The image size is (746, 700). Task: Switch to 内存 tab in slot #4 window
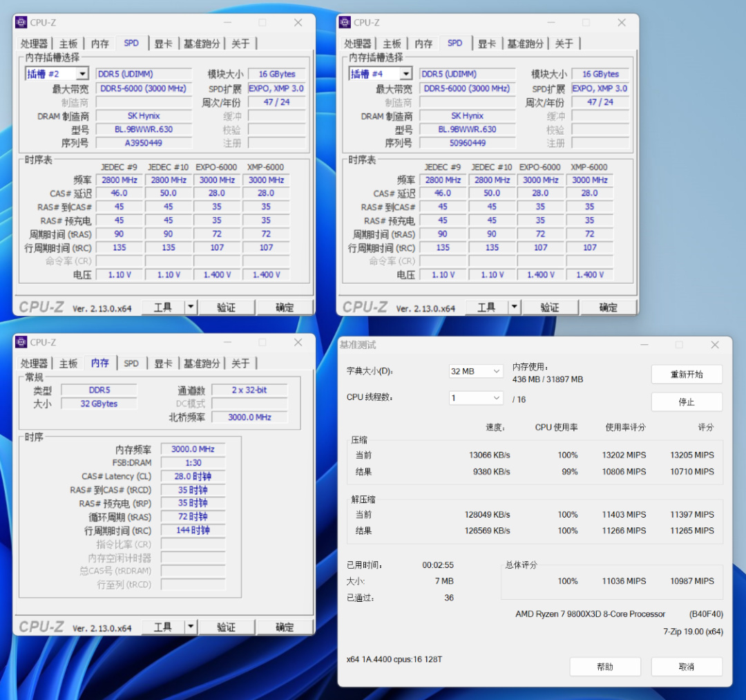pyautogui.click(x=423, y=44)
